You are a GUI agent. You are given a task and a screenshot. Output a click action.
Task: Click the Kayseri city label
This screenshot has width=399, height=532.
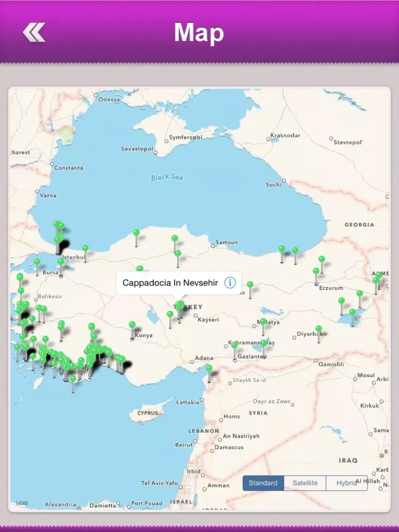[x=209, y=320]
